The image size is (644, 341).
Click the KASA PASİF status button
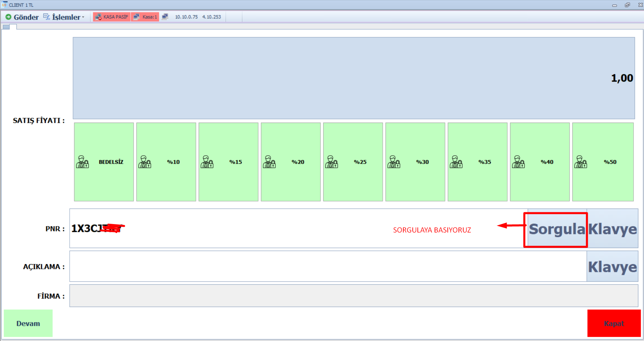point(112,17)
